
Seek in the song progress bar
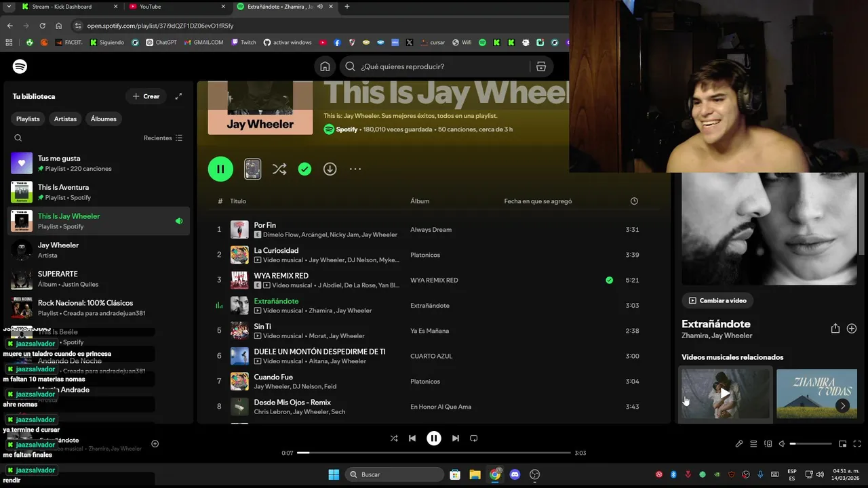434,453
